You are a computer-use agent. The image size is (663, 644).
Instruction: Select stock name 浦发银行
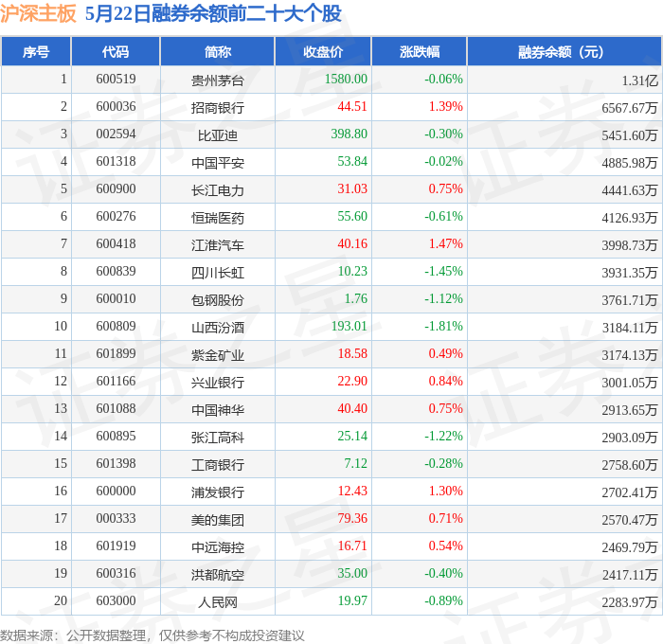tap(217, 492)
